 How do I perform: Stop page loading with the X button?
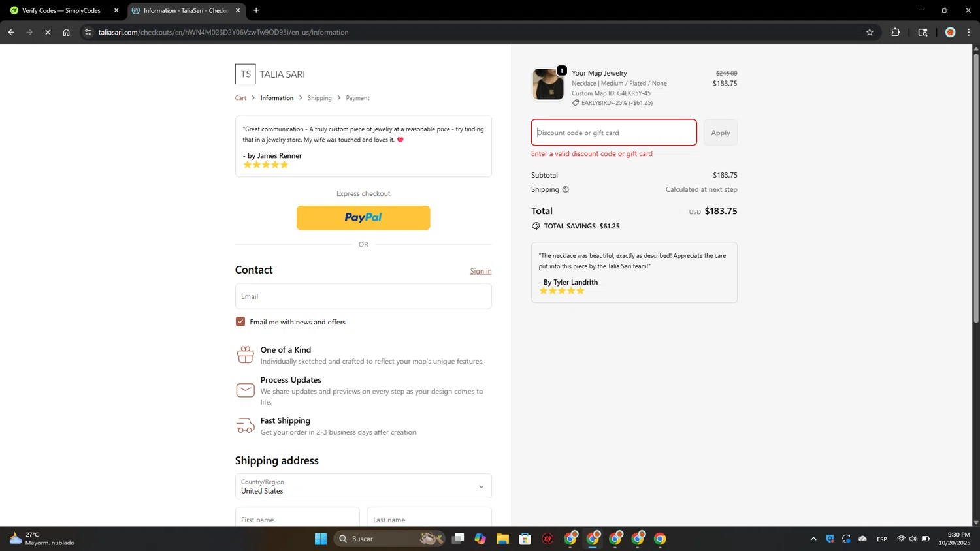[48, 32]
